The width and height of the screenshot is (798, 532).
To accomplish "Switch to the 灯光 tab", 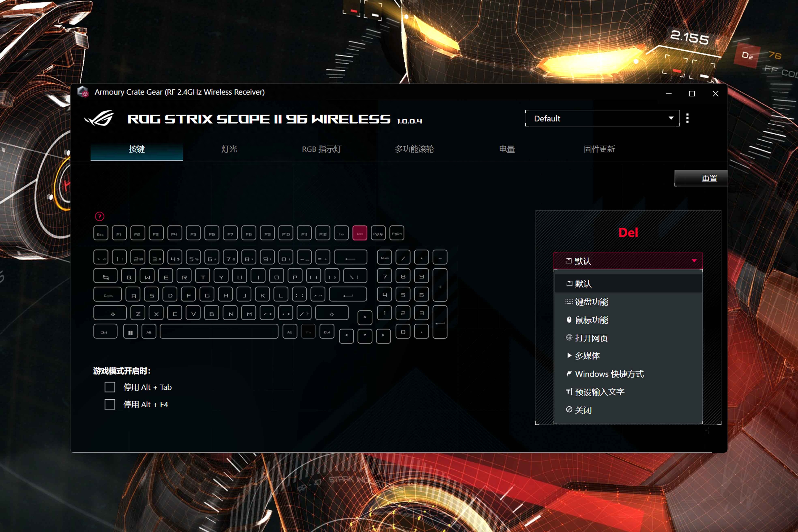I will (x=229, y=149).
